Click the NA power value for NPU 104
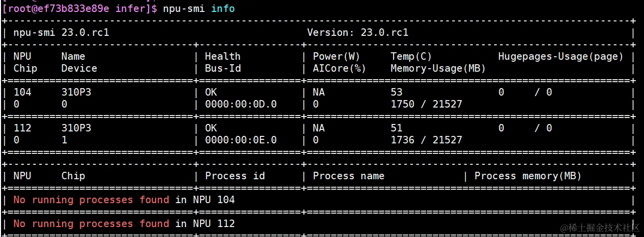This screenshot has height=237, width=644. 319,92
